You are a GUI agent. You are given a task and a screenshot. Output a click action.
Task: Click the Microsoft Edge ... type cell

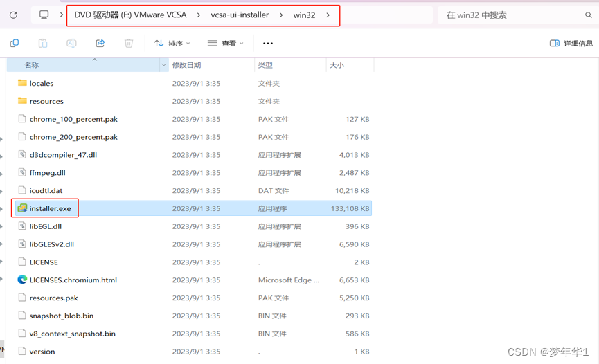(289, 280)
